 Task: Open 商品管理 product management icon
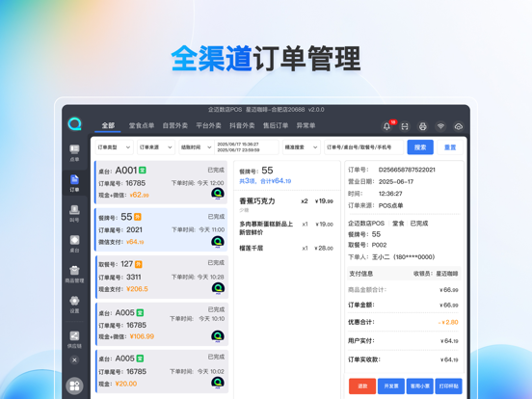pyautogui.click(x=74, y=274)
